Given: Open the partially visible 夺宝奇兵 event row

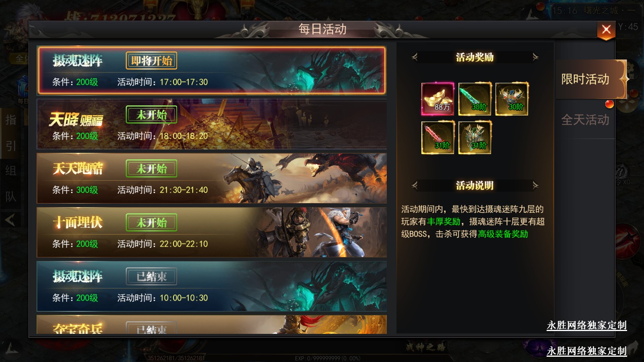Looking at the screenshot, I should tap(212, 325).
